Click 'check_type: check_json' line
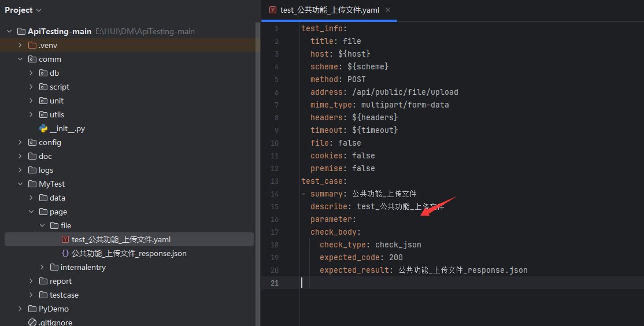644x326 pixels. tap(371, 245)
